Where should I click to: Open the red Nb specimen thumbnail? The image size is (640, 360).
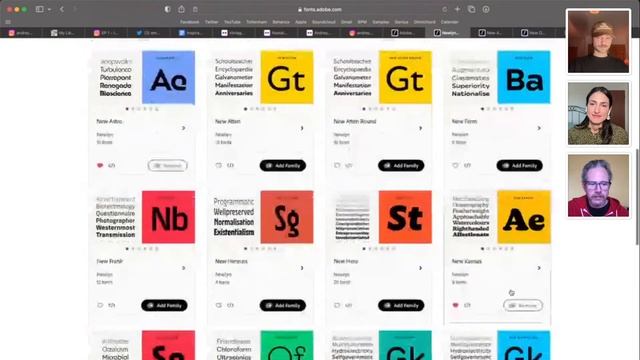pyautogui.click(x=168, y=217)
